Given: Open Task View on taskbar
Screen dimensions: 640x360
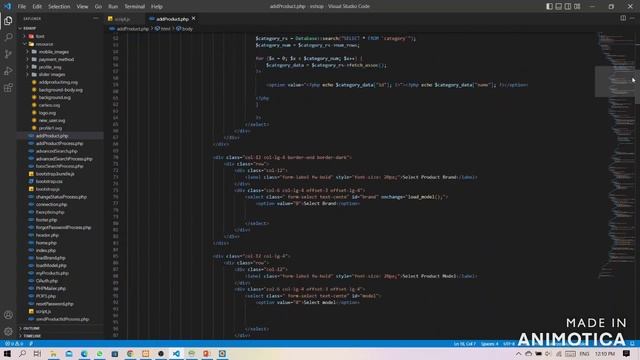Looking at the screenshot, I should point(37,353).
